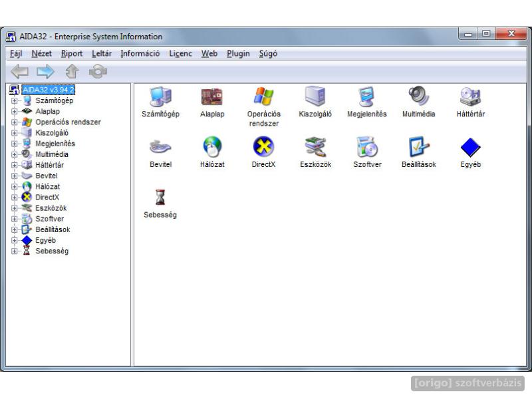Expand the DirectX node in the tree

[14, 198]
